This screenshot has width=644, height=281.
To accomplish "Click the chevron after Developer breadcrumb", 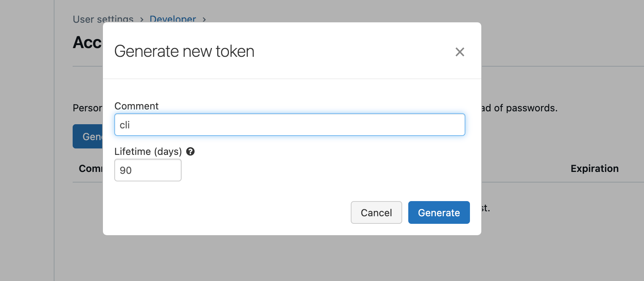I will [204, 20].
